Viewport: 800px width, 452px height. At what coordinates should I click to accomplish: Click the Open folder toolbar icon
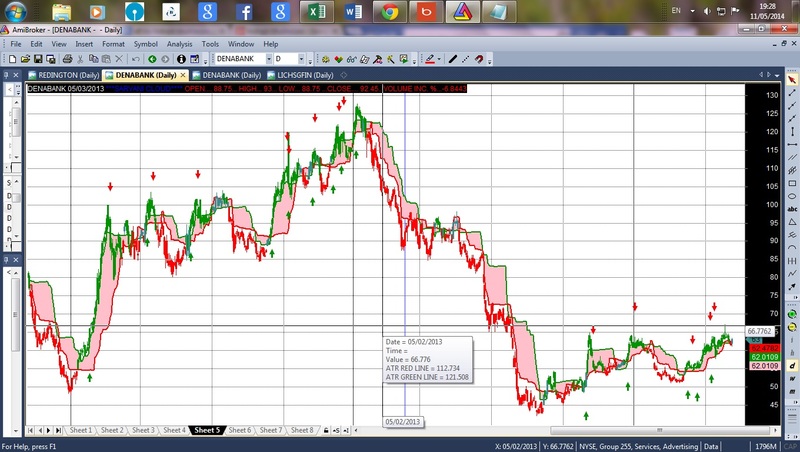pos(25,59)
